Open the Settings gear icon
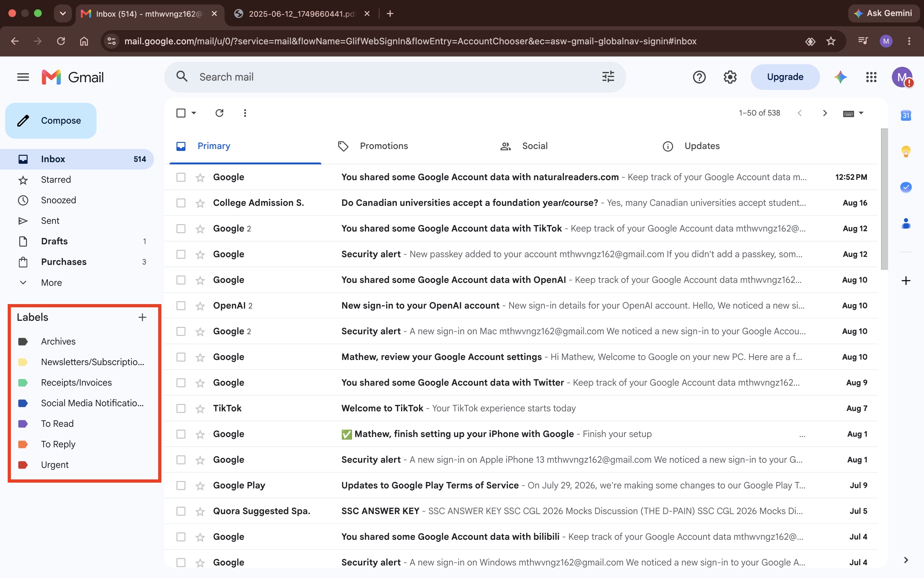The image size is (924, 578). pyautogui.click(x=730, y=77)
